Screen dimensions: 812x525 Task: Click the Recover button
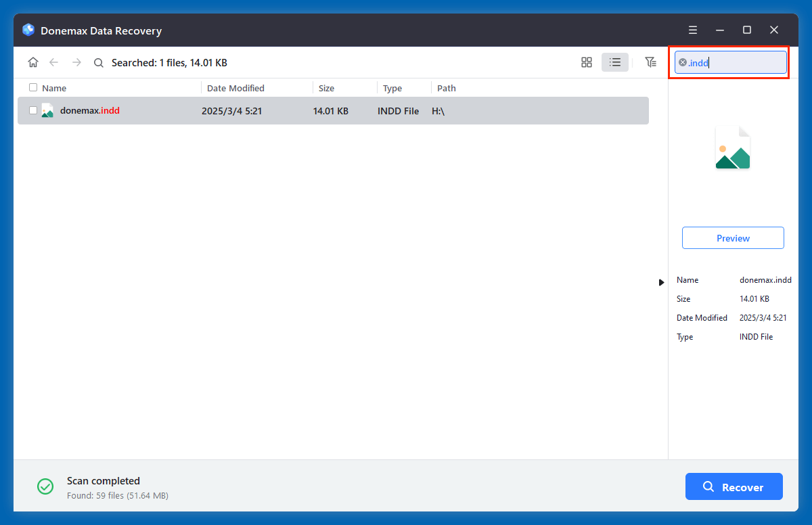point(734,486)
